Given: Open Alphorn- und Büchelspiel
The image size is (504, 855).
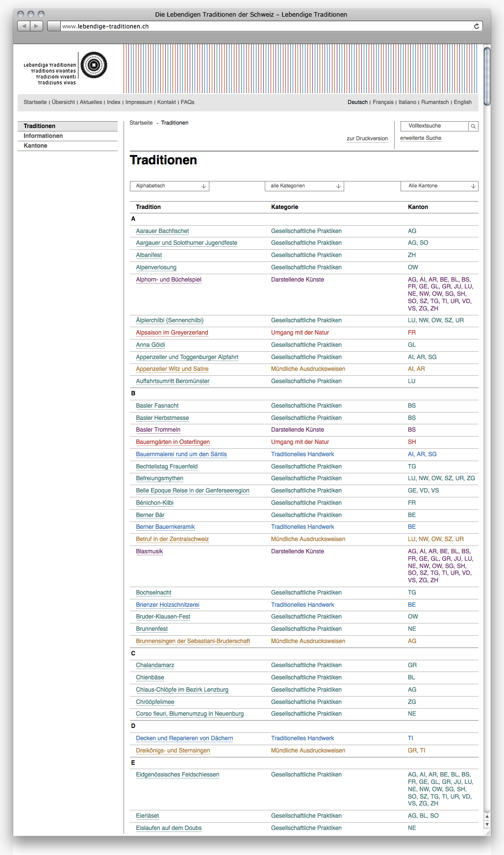Looking at the screenshot, I should 168,280.
